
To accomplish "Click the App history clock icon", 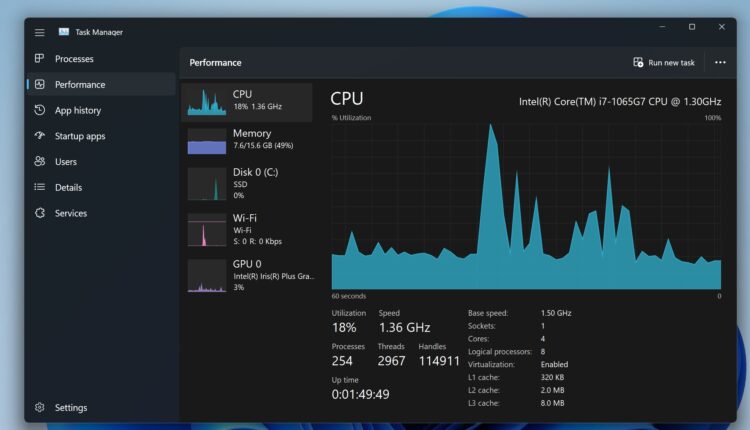I will click(40, 110).
